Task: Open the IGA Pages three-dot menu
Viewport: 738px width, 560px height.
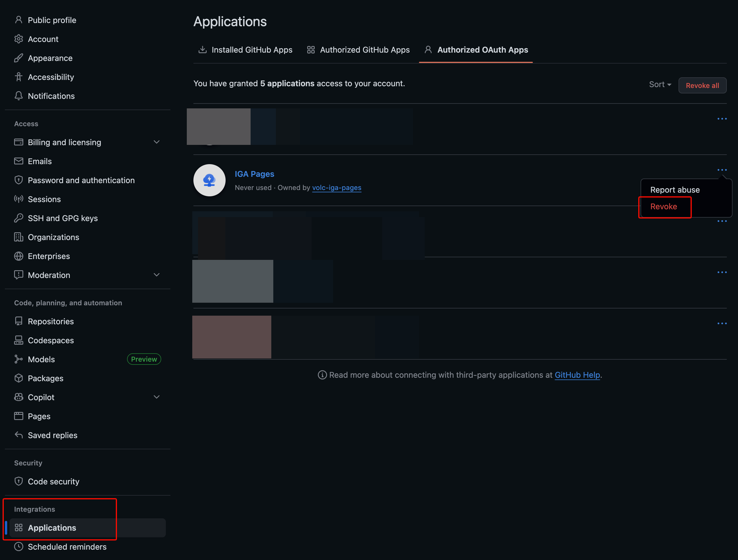Action: pos(722,170)
